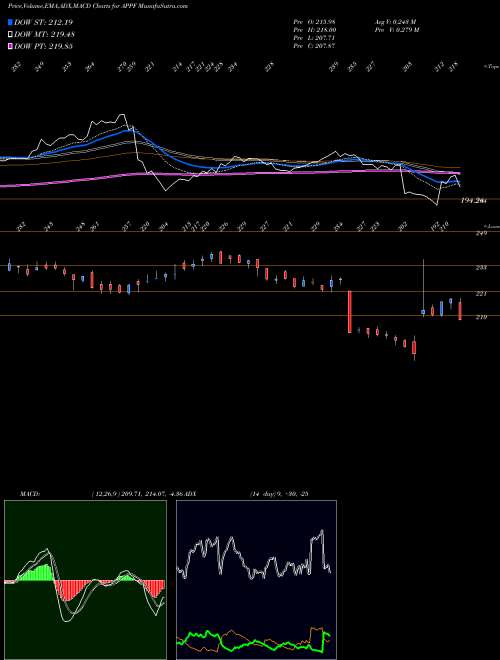Screen dimensions: 500x660
Task: Click the Pre V: 0.279 M volume text
Action: pyautogui.click(x=396, y=30)
